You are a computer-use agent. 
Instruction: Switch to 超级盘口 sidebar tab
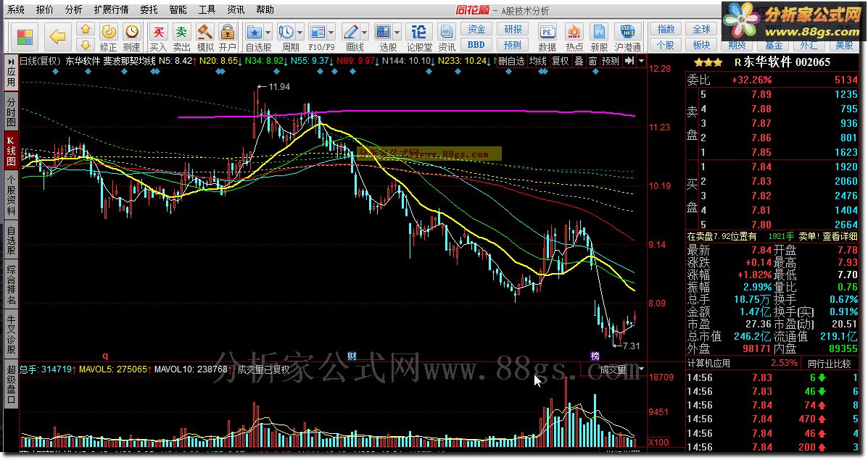click(11, 384)
